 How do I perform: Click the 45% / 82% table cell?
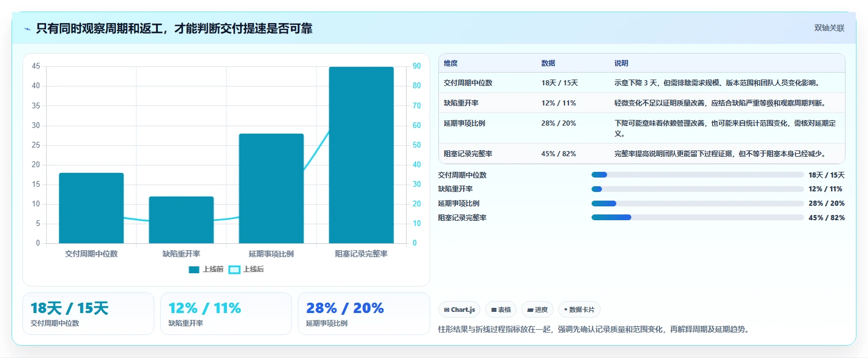click(x=558, y=154)
